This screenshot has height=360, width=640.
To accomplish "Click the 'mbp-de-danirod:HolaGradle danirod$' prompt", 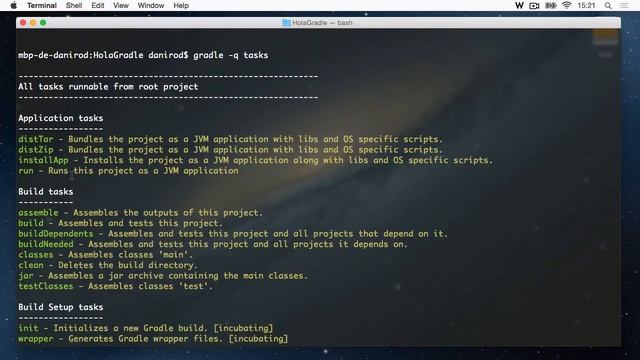I will pyautogui.click(x=103, y=55).
